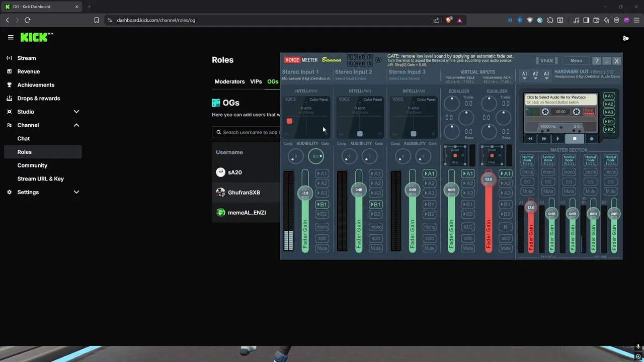Viewport: 644px width, 362px height.
Task: Click the input indicator on cassette recorder
Action: tap(589, 112)
